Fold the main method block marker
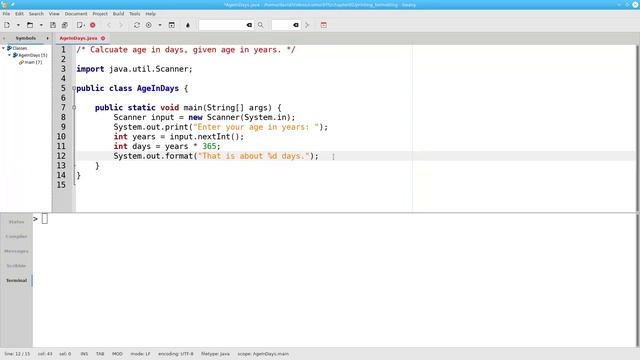Viewport: 640px width, 360px height. pos(74,108)
